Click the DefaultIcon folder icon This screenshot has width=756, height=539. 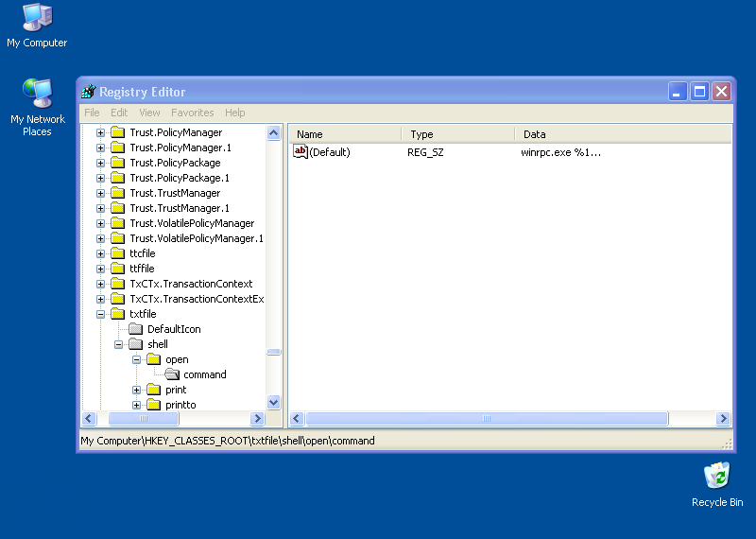(x=135, y=329)
